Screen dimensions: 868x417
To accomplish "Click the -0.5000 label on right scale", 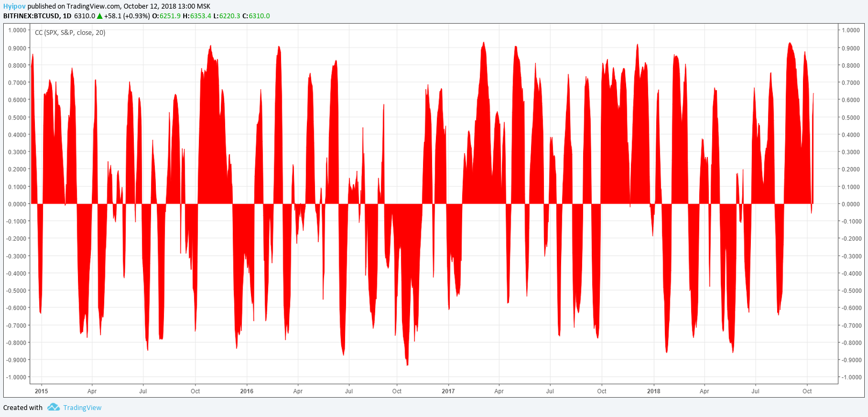I will click(851, 291).
